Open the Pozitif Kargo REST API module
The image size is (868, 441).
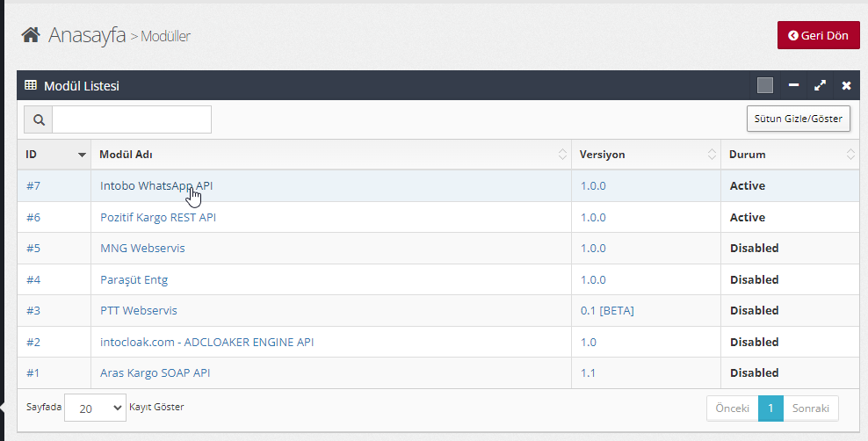[158, 217]
